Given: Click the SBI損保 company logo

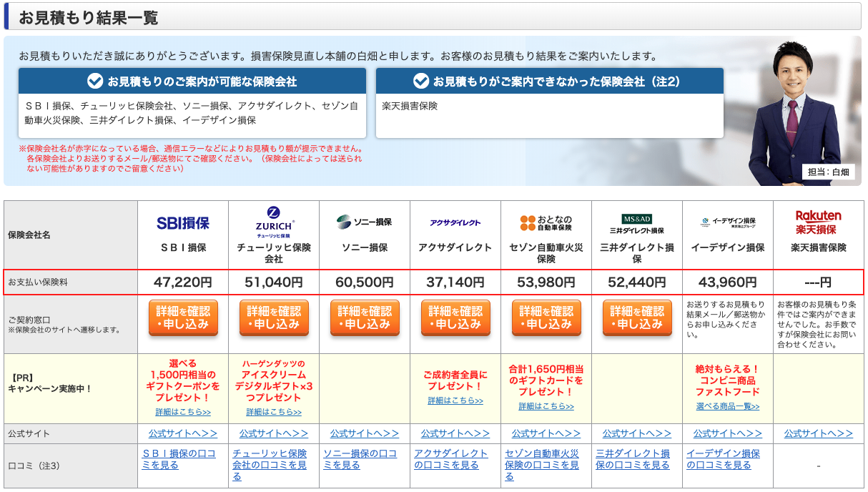Looking at the screenshot, I should click(182, 224).
